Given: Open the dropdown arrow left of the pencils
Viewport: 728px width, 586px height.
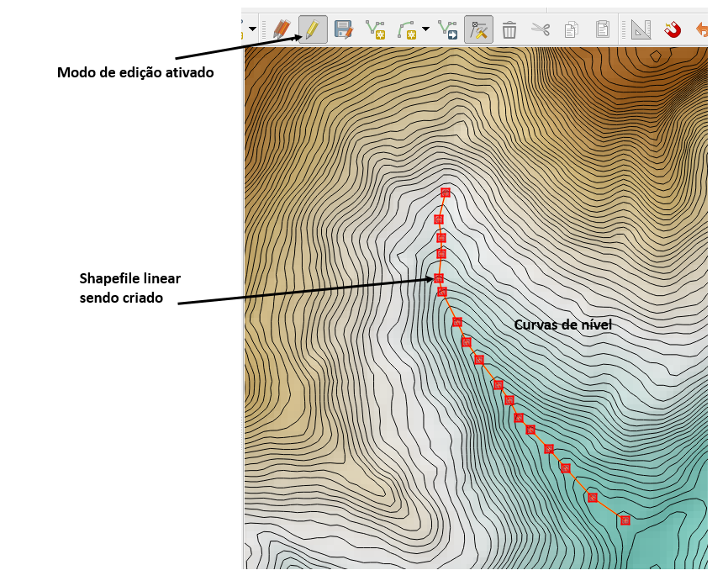Looking at the screenshot, I should (x=252, y=30).
